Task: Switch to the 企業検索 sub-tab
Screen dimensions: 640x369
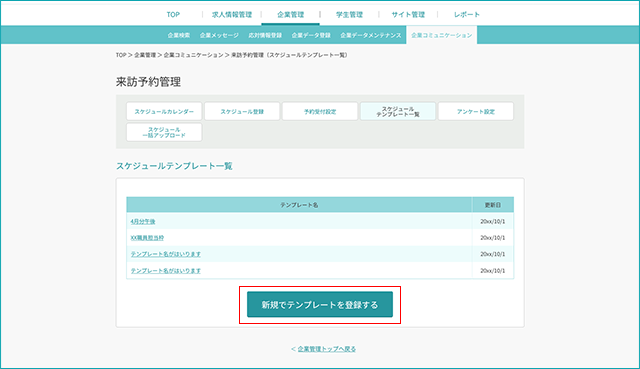Action: pos(179,35)
